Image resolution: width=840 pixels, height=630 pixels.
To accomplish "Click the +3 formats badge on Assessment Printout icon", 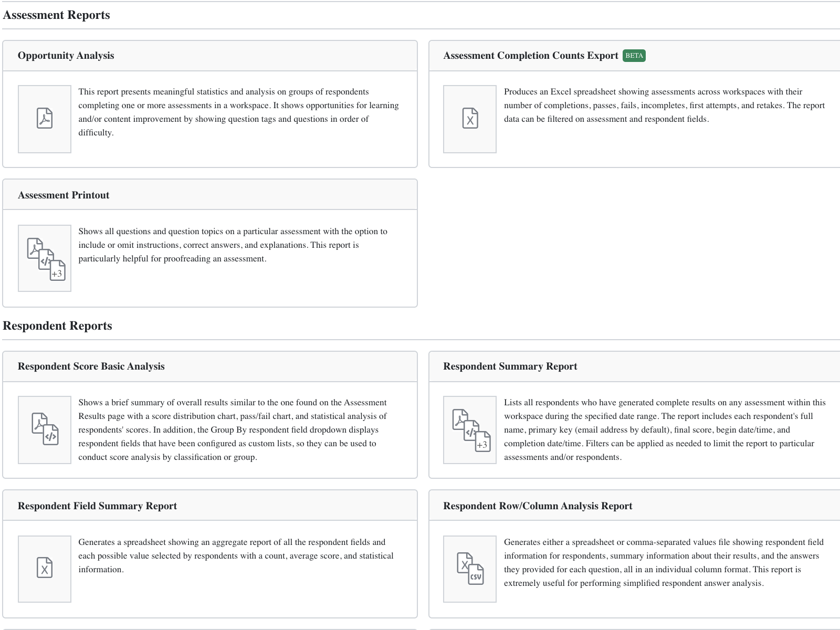I will click(58, 273).
